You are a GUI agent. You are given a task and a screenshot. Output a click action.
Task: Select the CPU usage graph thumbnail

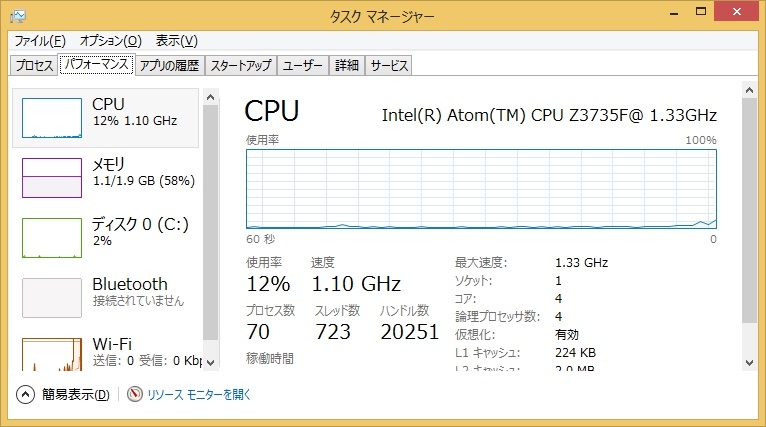point(52,118)
